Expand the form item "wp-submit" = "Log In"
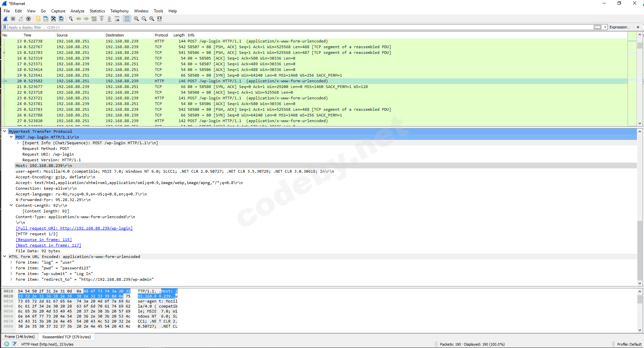The width and height of the screenshot is (644, 348). (11, 274)
